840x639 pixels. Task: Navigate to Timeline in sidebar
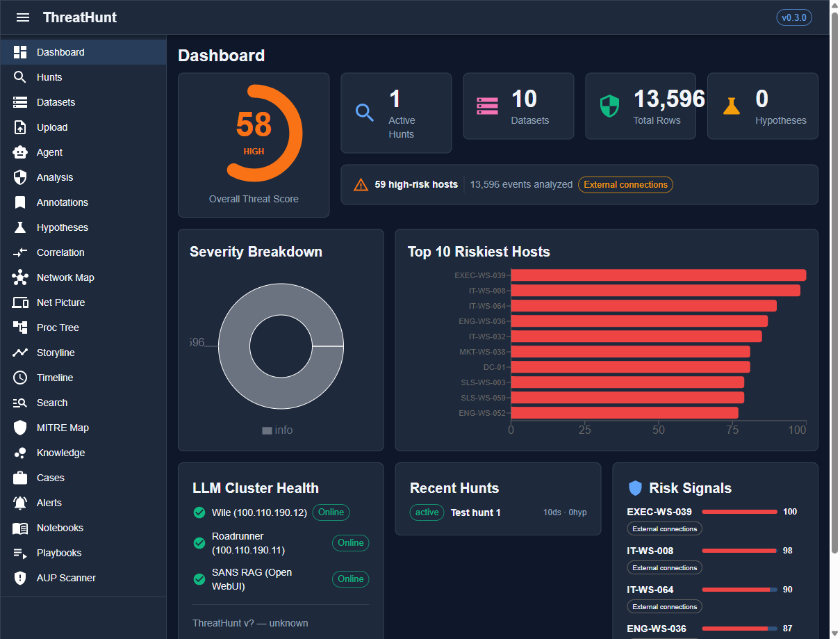[55, 378]
